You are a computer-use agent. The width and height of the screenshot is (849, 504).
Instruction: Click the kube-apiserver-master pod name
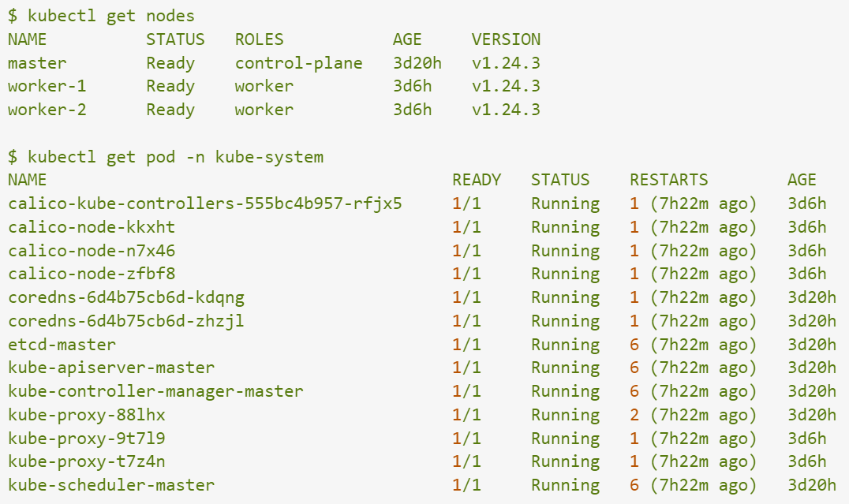tap(111, 368)
